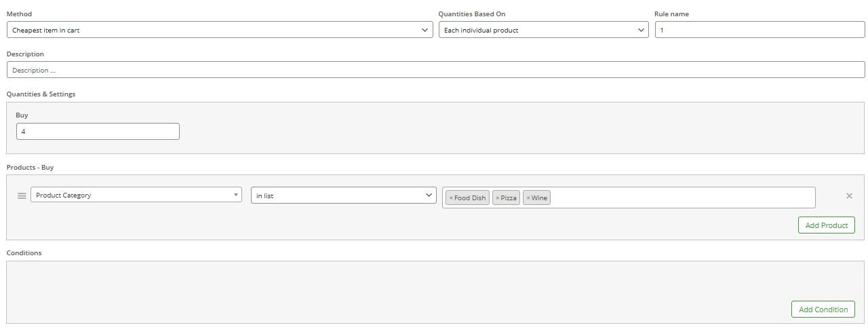The width and height of the screenshot is (868, 336).
Task: Click the Quantities & Settings heading
Action: tap(41, 94)
